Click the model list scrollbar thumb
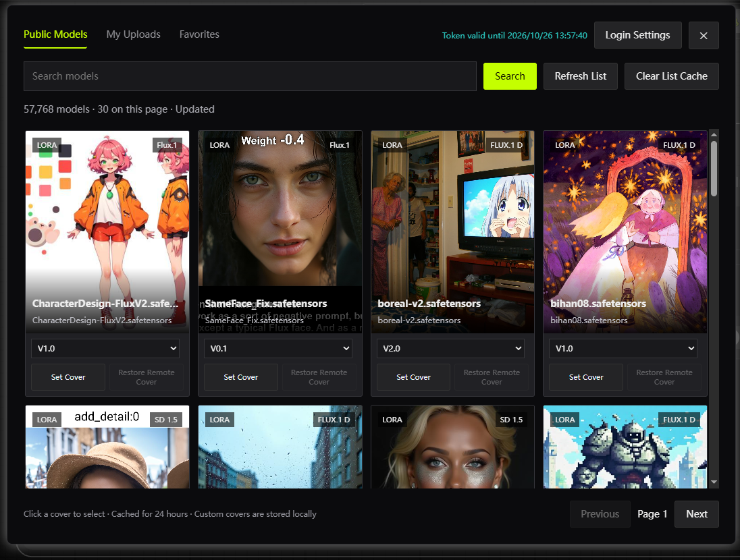 714,169
